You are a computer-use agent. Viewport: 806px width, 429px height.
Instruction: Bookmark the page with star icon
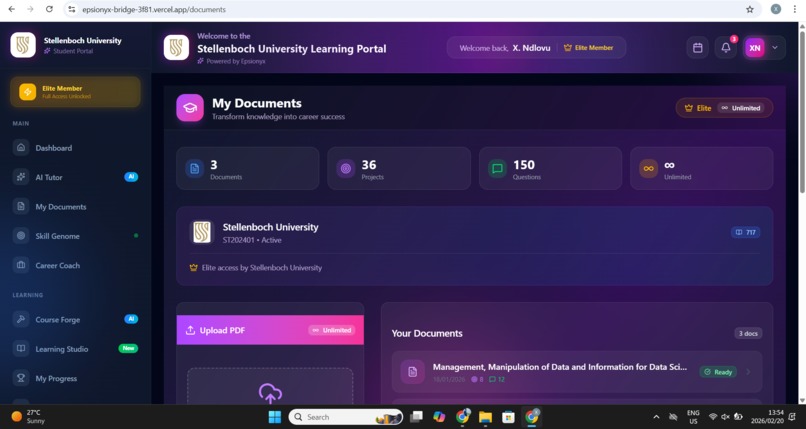pyautogui.click(x=750, y=9)
